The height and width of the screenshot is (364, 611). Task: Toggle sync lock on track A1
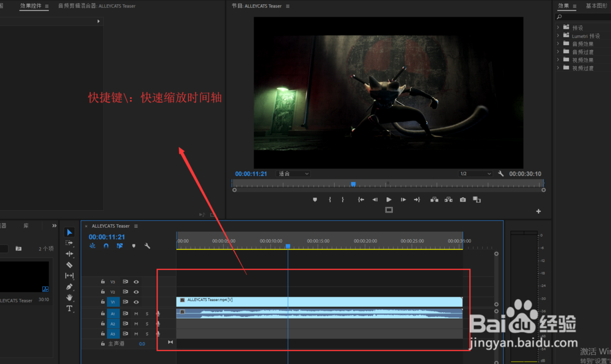[x=125, y=313]
